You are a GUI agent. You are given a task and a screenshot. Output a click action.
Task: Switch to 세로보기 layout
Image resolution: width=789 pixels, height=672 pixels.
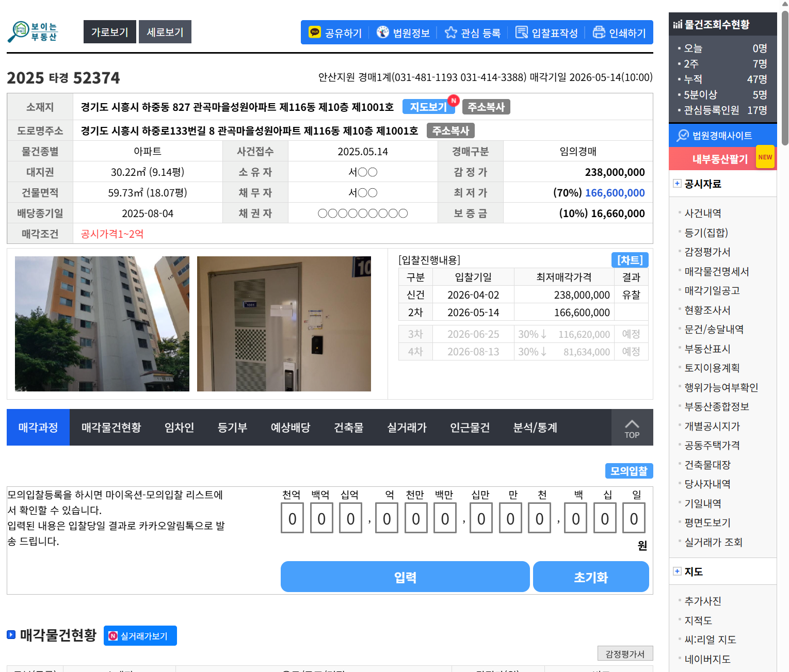pos(165,32)
